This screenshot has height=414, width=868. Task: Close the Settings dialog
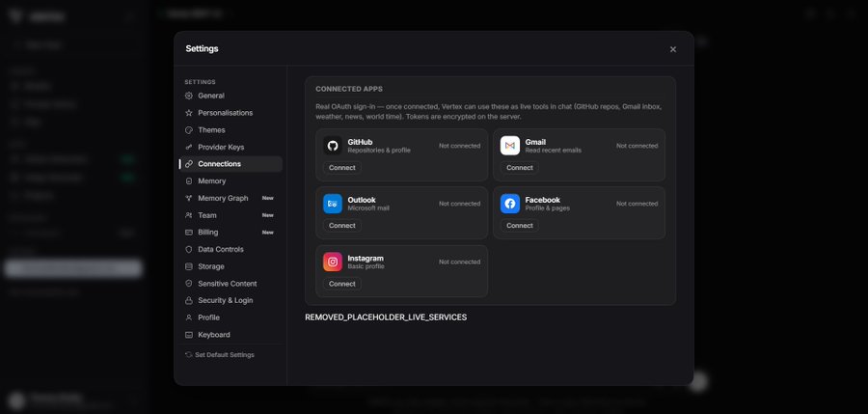[x=673, y=49]
